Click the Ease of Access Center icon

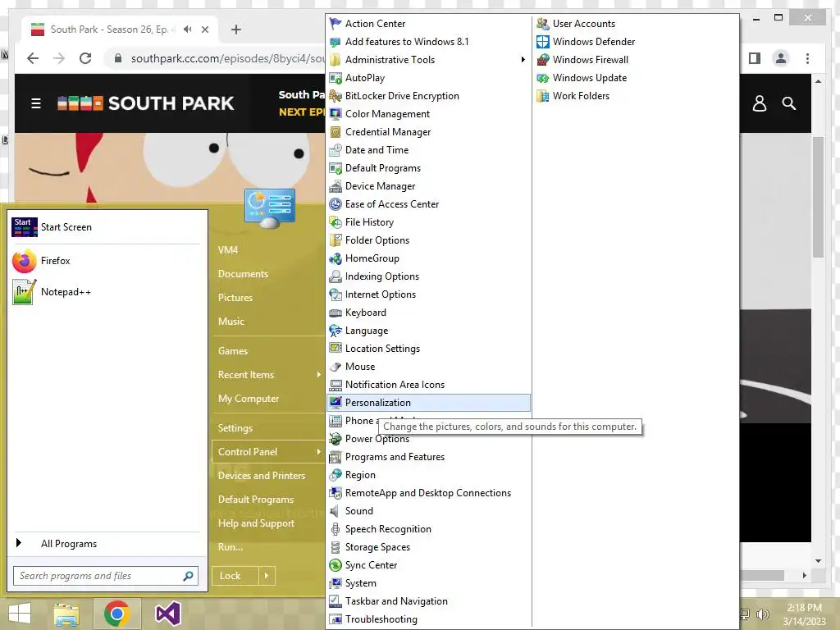click(x=336, y=204)
